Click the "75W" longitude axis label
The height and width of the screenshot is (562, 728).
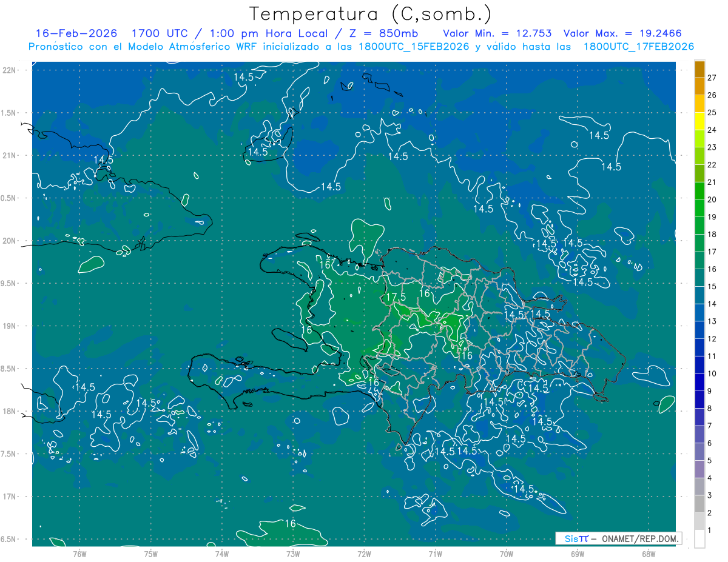pos(151,554)
